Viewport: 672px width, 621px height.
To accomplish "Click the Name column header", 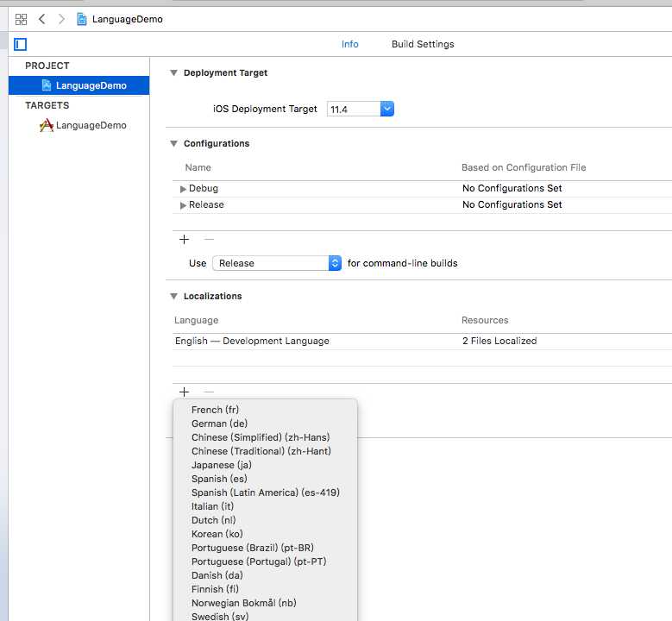I will (198, 167).
